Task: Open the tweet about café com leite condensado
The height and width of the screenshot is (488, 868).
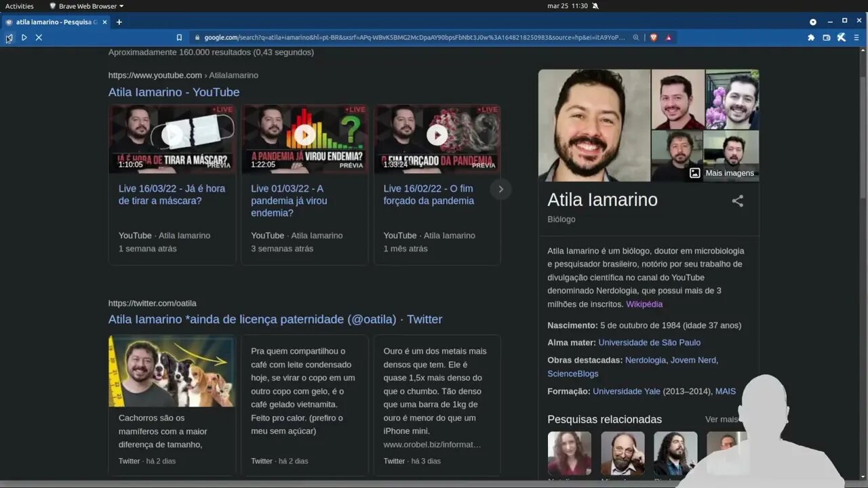Action: click(x=304, y=391)
